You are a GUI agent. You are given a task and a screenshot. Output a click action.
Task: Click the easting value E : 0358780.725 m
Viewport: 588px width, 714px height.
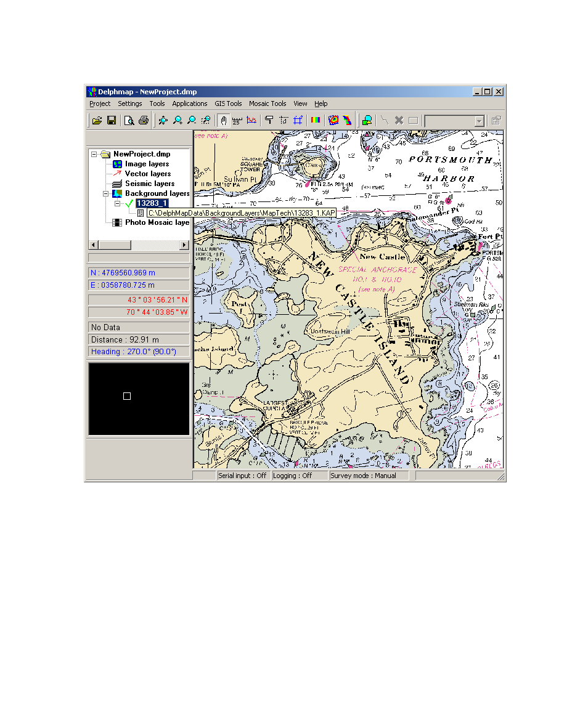[x=139, y=285]
